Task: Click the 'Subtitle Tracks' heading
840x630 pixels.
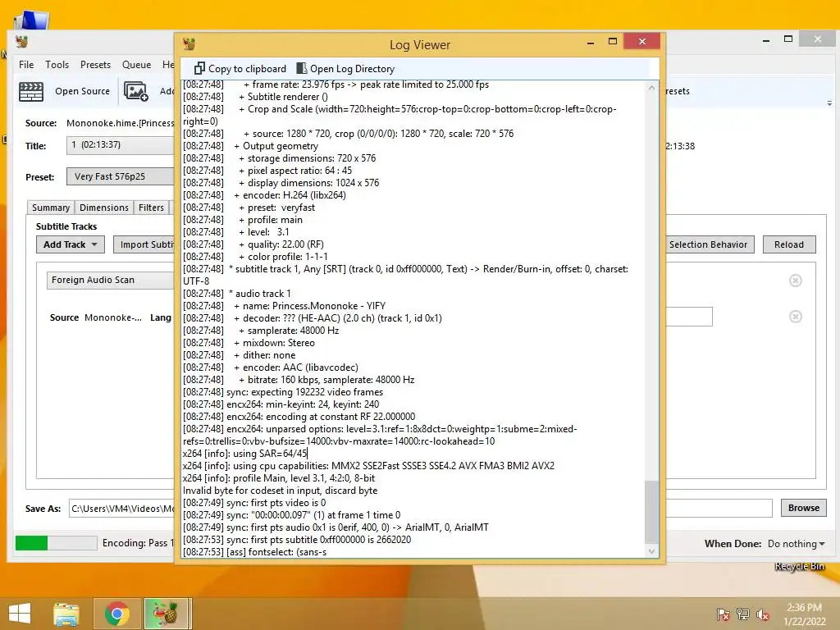Action: tap(66, 226)
